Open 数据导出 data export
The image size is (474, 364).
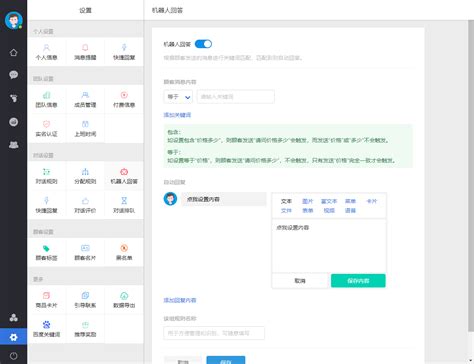(x=124, y=300)
